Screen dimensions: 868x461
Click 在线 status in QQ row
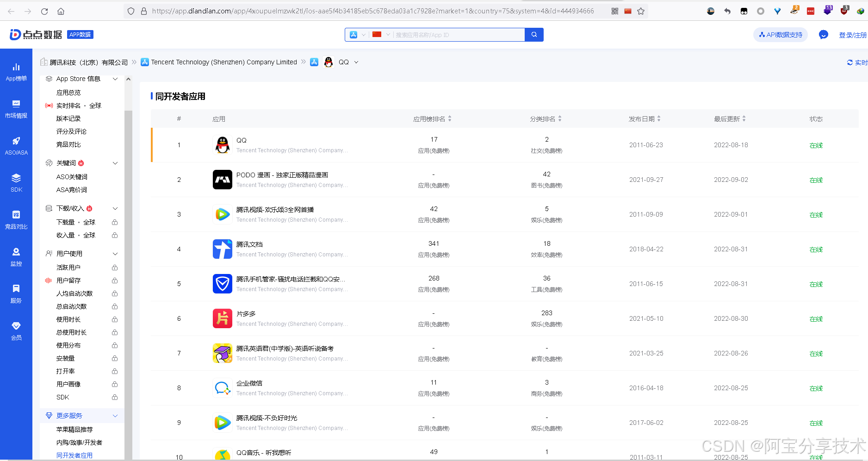(x=816, y=145)
